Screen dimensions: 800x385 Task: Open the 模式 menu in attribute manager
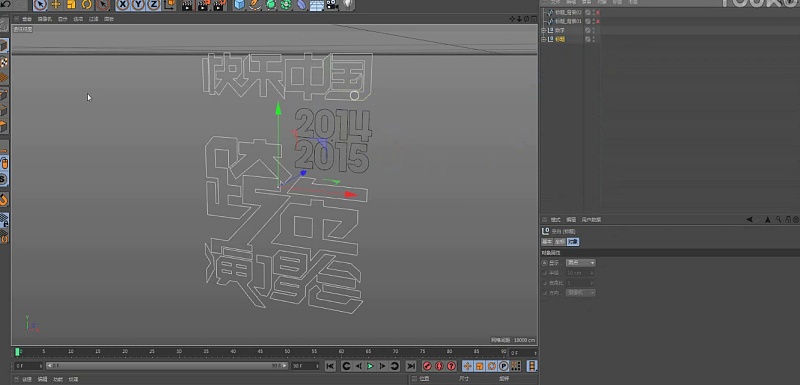555,220
